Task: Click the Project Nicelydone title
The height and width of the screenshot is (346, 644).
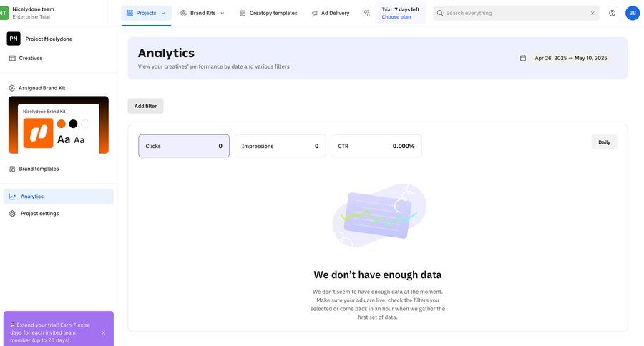Action: click(49, 39)
